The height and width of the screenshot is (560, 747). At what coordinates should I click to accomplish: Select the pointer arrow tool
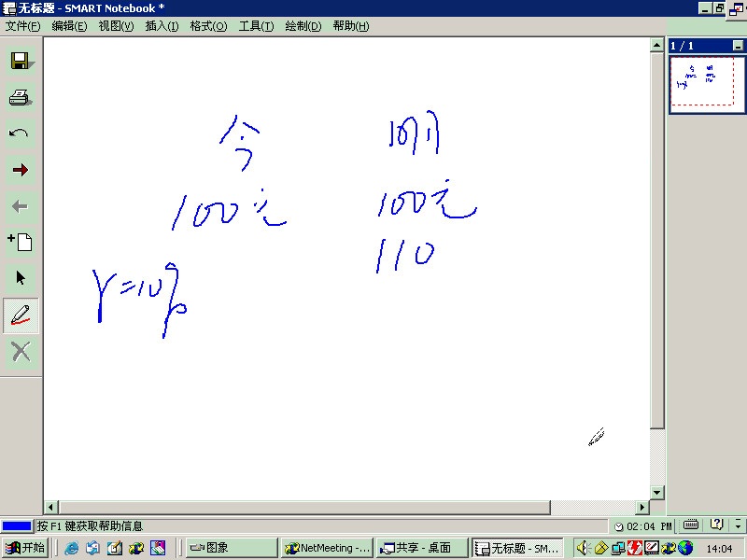click(20, 278)
